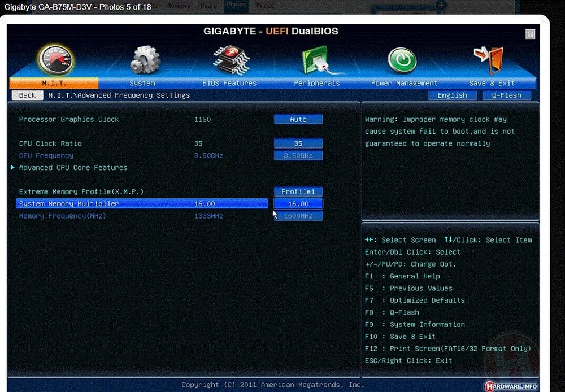Click the photo title Gigabyte GA-B75M-D3V
565x392 pixels.
point(77,7)
